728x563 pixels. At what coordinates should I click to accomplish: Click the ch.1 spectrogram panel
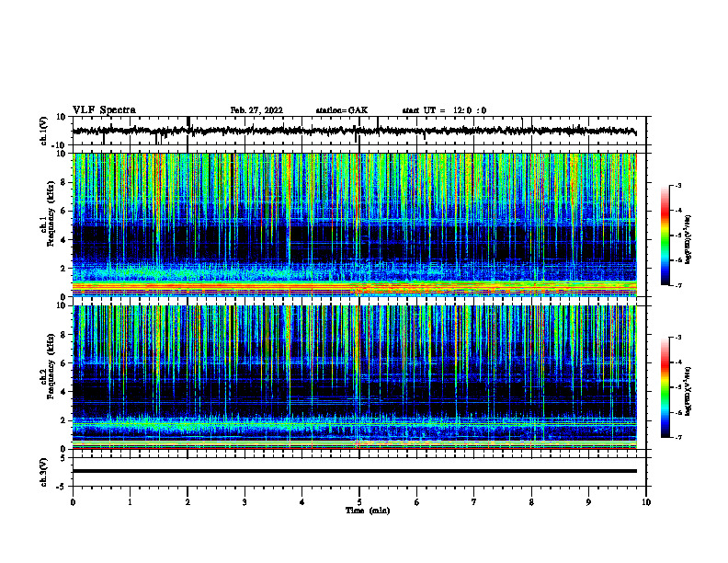point(354,224)
